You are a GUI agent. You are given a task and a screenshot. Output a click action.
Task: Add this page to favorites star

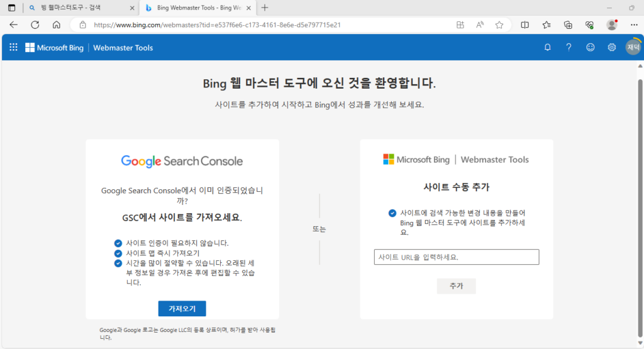click(x=499, y=25)
